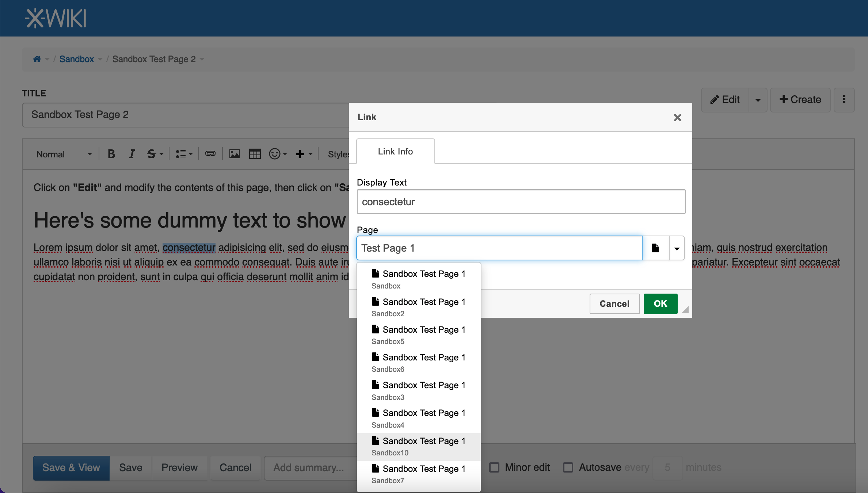Image resolution: width=868 pixels, height=493 pixels.
Task: Click the Italic formatting icon
Action: coord(132,154)
